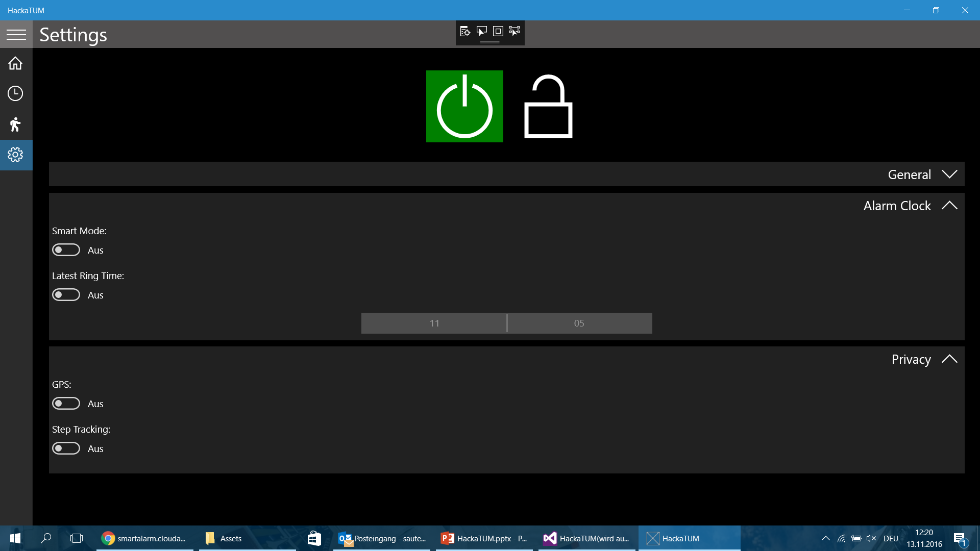The image size is (980, 551).
Task: Turn on Latest Ring Time switch
Action: click(66, 295)
